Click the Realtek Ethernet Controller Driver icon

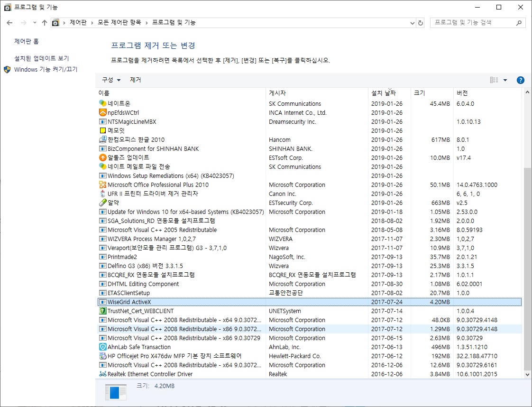point(102,374)
